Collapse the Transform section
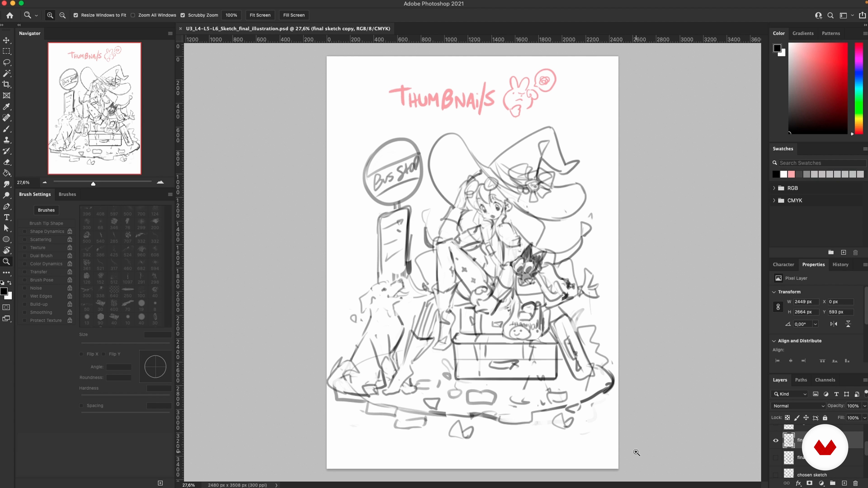The width and height of the screenshot is (868, 488). pyautogui.click(x=774, y=292)
